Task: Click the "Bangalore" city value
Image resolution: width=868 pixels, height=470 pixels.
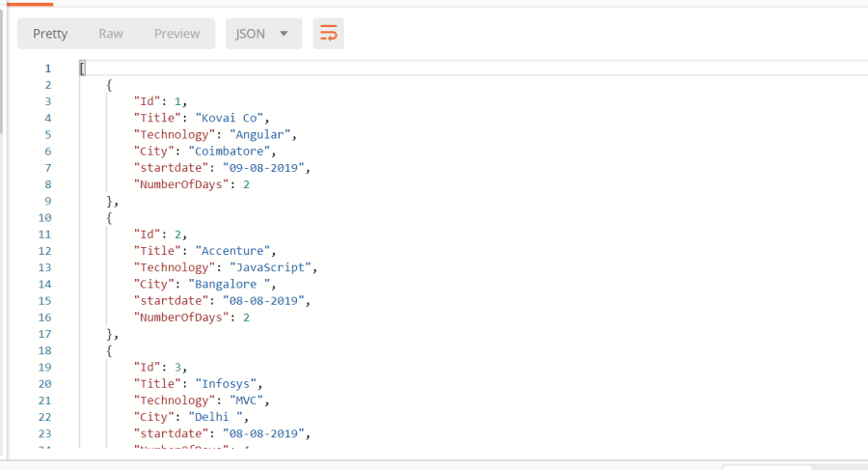Action: coord(231,284)
